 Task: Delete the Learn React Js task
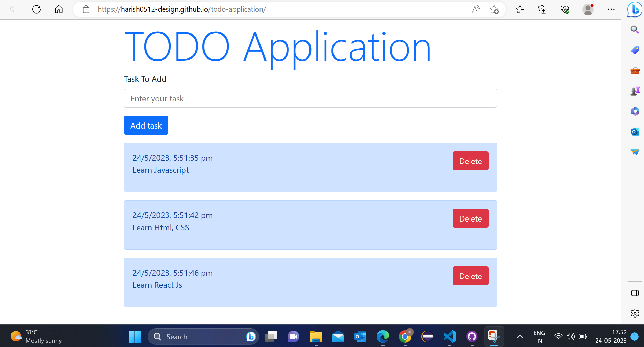pos(470,276)
